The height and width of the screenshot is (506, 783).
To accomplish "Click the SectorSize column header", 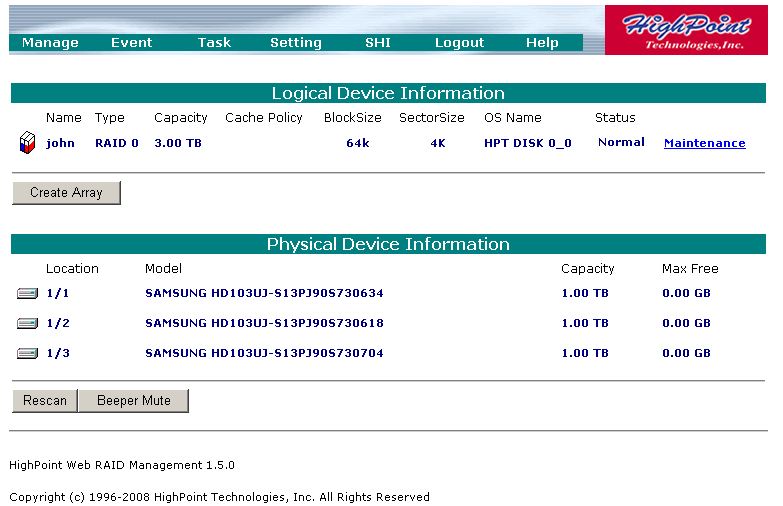I will 431,118.
